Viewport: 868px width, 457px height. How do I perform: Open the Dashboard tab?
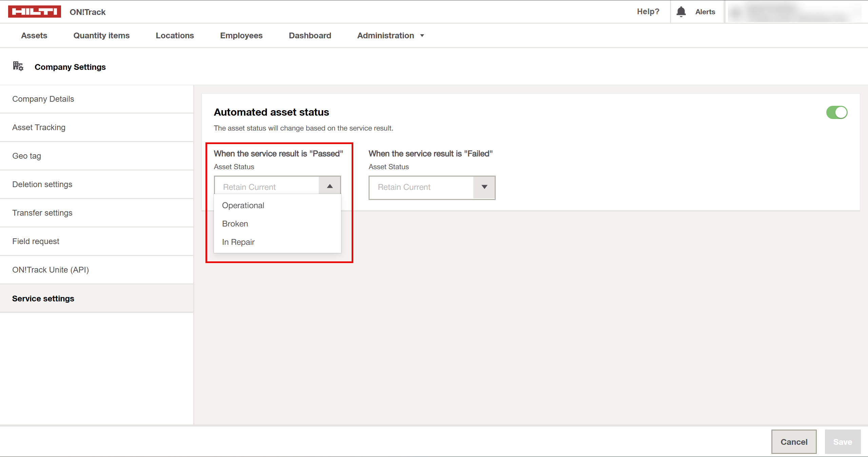click(x=310, y=36)
